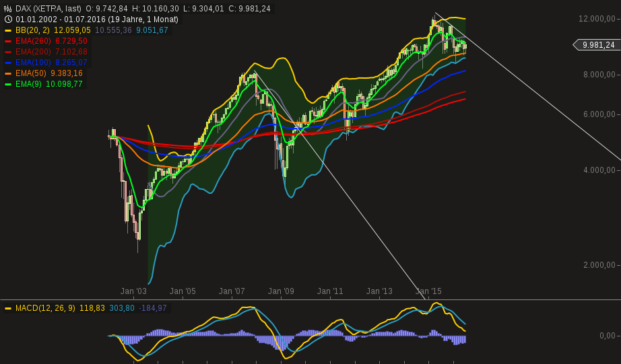Click the dark red EMA(200) color marker

8,52
